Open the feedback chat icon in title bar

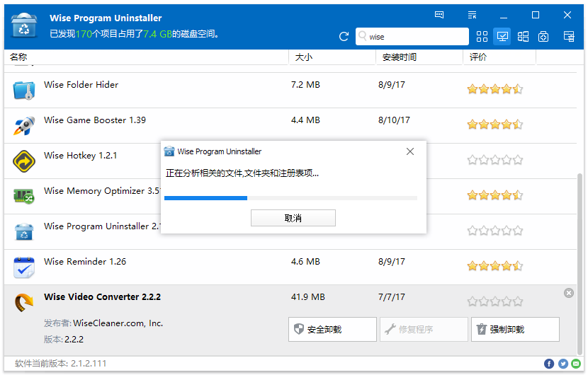[439, 15]
